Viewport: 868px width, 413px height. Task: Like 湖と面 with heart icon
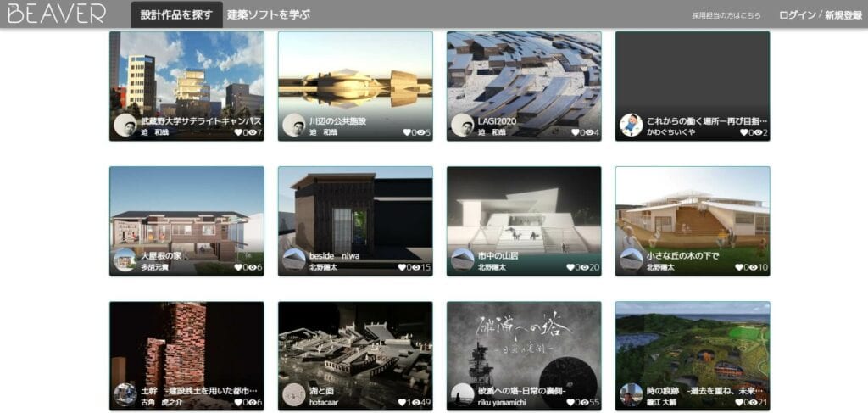point(402,403)
